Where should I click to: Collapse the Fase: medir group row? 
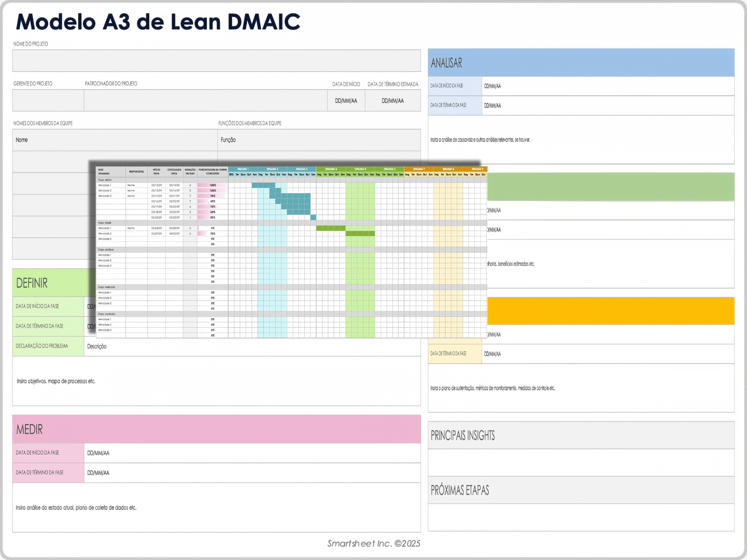[x=105, y=223]
